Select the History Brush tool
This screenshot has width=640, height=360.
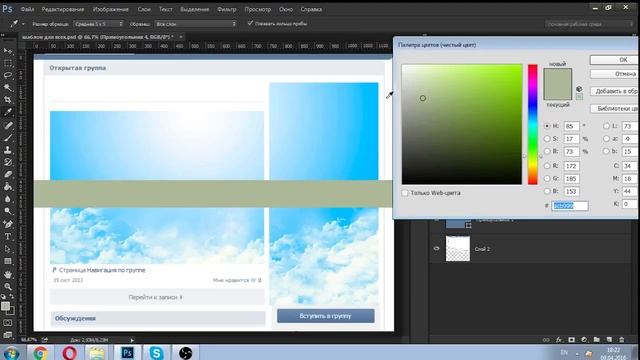[x=8, y=162]
